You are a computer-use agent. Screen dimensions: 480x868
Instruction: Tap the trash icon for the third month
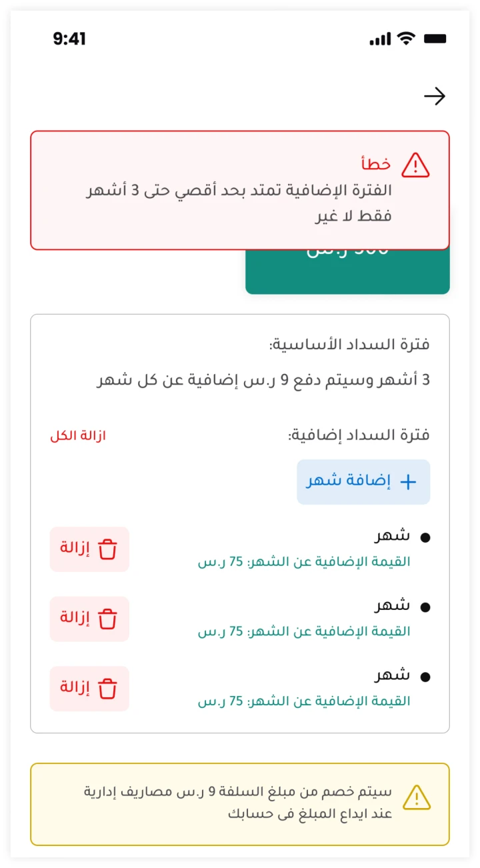tap(107, 688)
